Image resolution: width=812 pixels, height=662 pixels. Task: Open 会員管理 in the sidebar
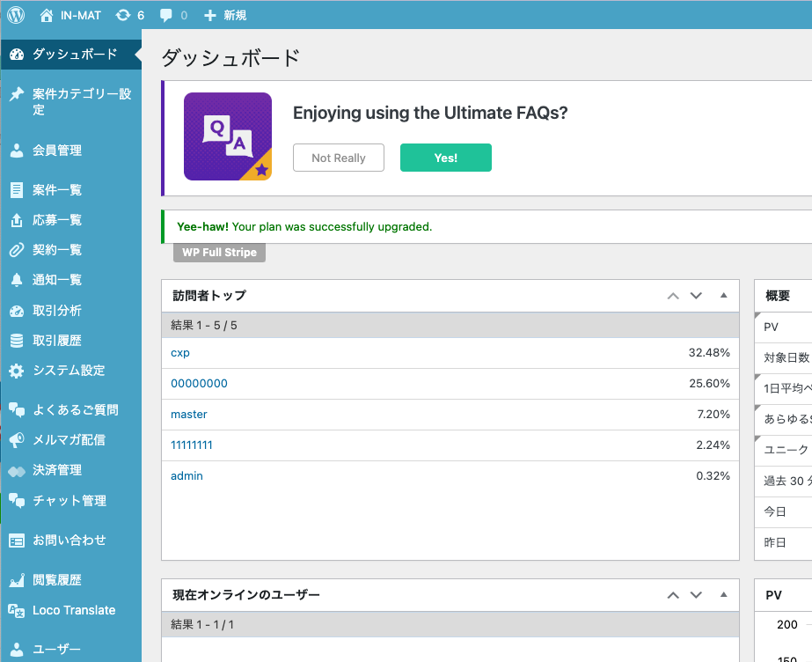57,151
